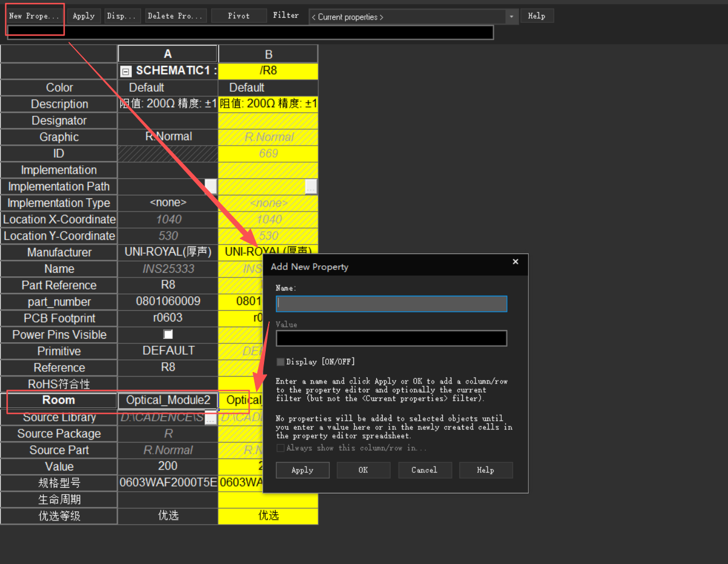Viewport: 728px width, 564px height.
Task: Toggle the Power Pins Visible checkbox
Action: (168, 334)
